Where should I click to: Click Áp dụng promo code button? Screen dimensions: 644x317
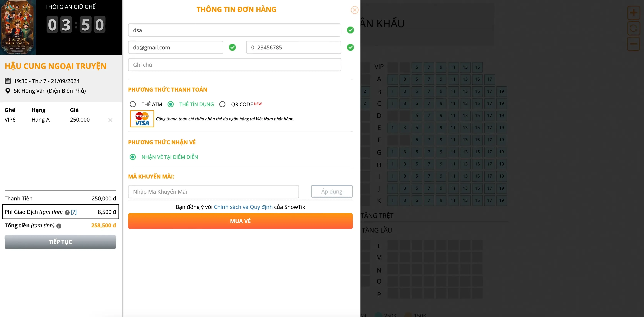(331, 192)
